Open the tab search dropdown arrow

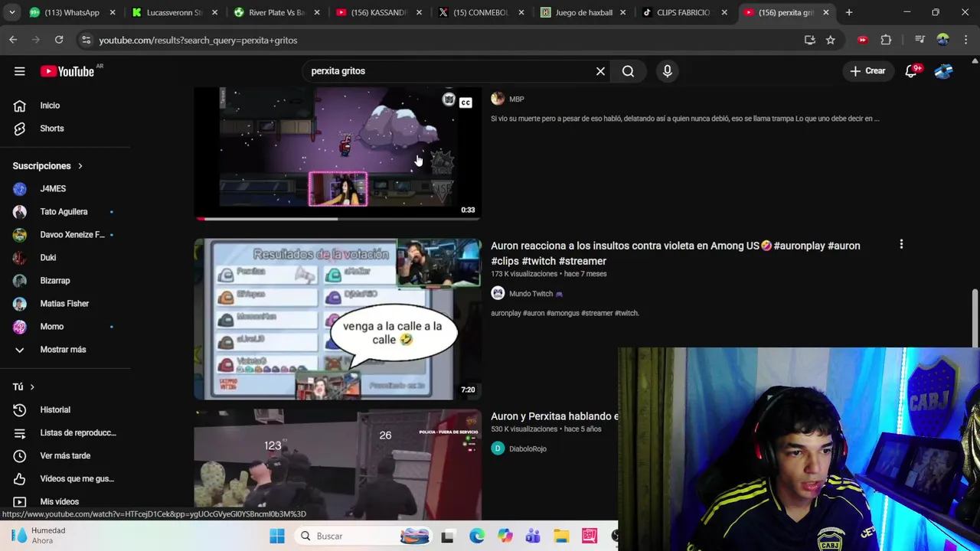coord(11,12)
